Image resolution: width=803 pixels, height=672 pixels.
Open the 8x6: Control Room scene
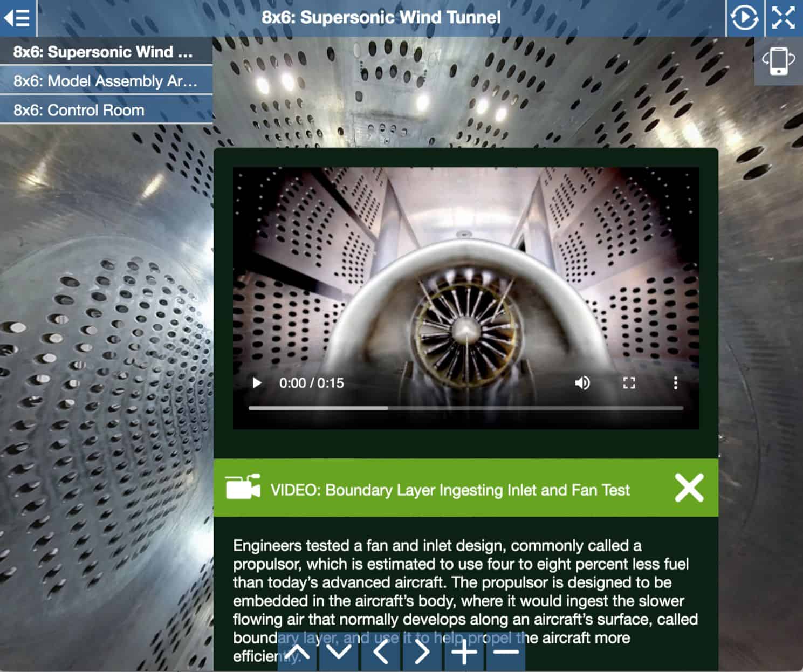point(106,110)
